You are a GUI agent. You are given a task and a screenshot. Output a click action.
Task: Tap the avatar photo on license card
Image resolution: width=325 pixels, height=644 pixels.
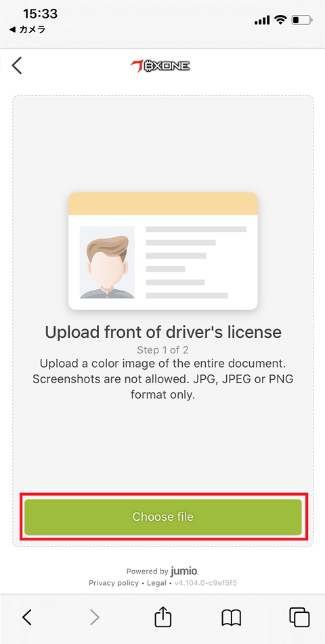click(x=107, y=263)
